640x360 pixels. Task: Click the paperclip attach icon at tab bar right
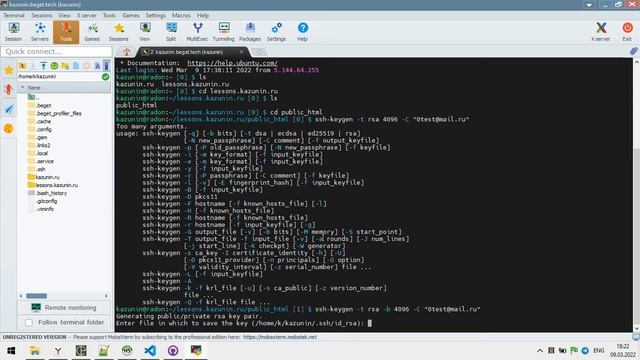(x=633, y=51)
